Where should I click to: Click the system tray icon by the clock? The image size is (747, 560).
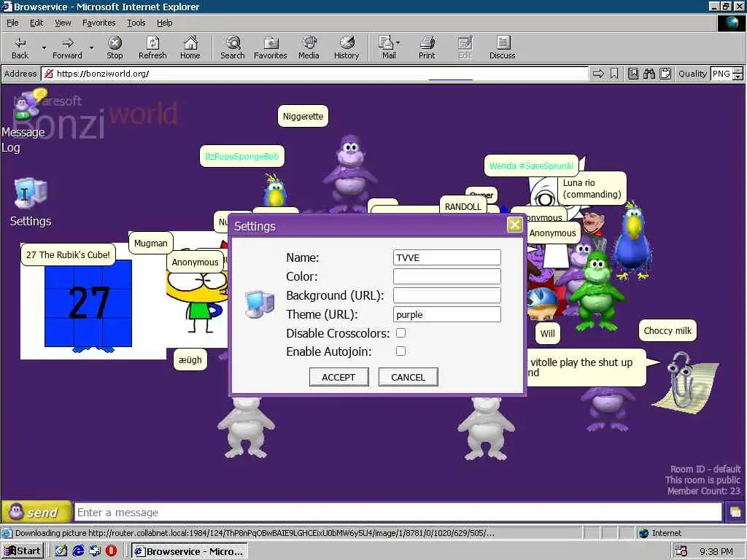pos(682,551)
